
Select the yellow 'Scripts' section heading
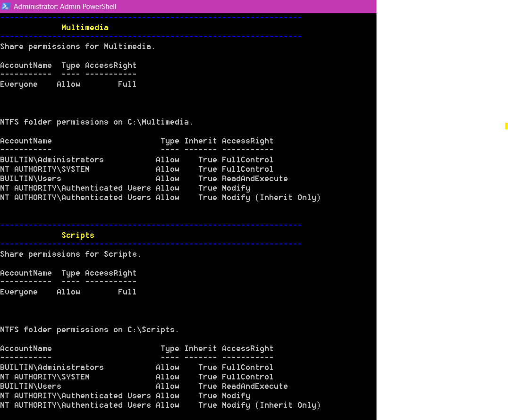[78, 235]
